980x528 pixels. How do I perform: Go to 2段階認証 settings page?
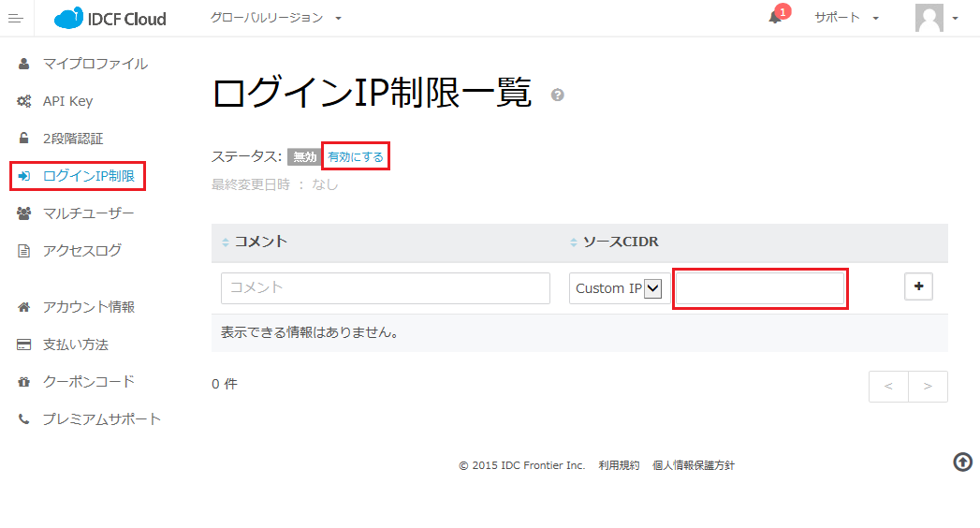coord(73,139)
